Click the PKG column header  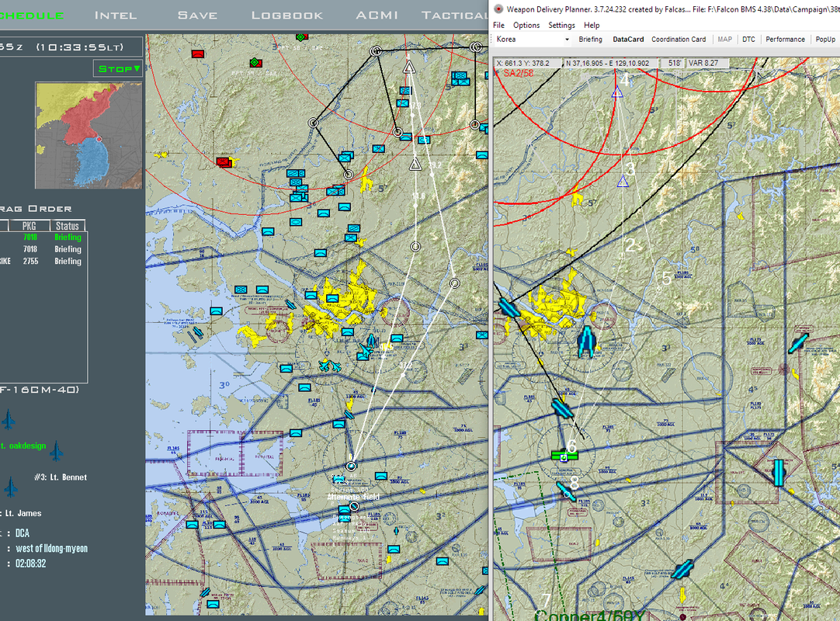click(x=29, y=226)
